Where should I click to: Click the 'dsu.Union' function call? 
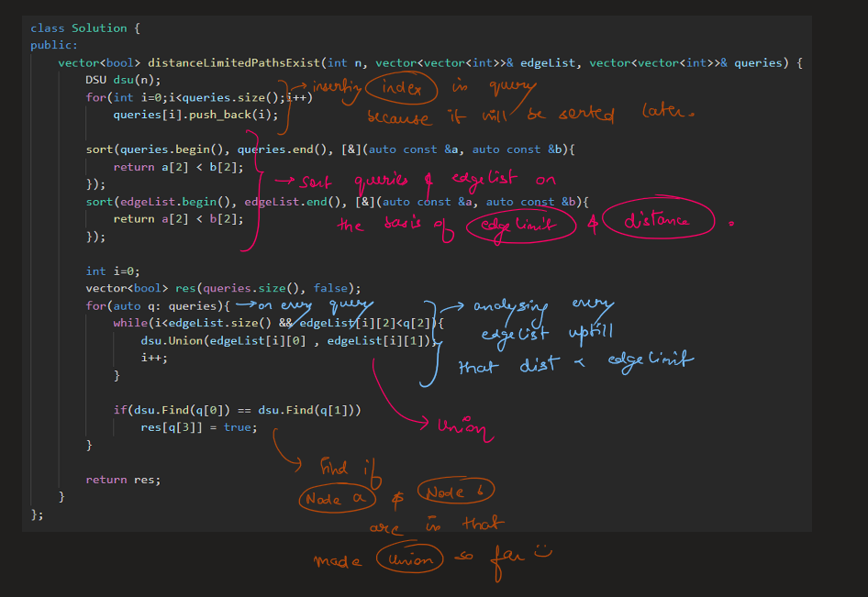(x=174, y=340)
